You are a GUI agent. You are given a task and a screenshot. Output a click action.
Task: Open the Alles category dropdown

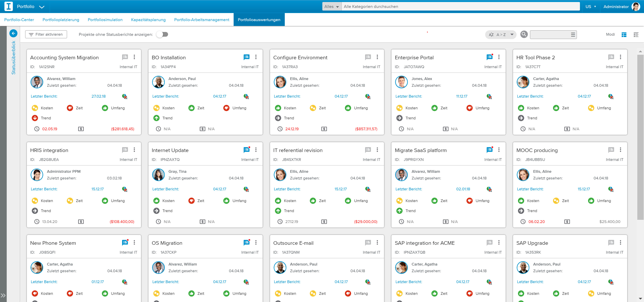(332, 7)
